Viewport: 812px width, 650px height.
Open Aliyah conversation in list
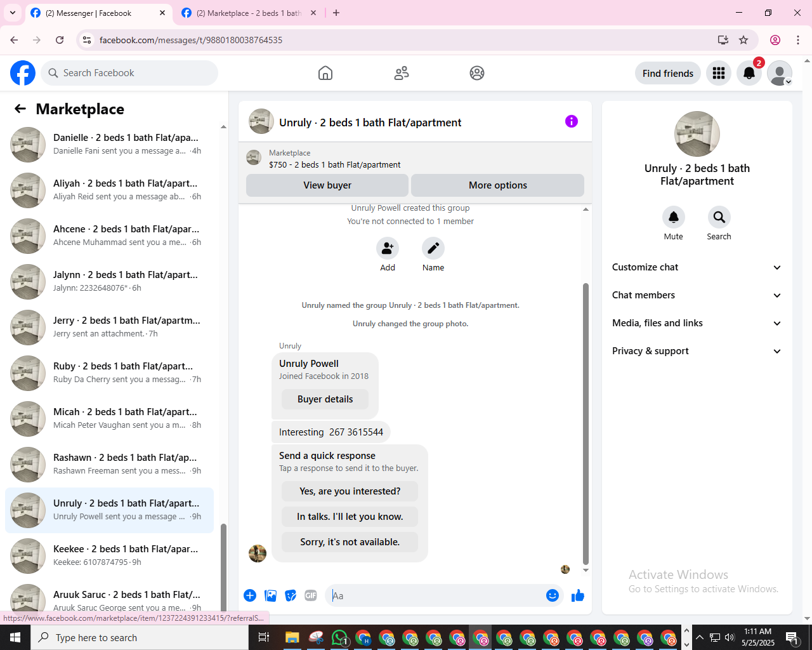(x=109, y=190)
